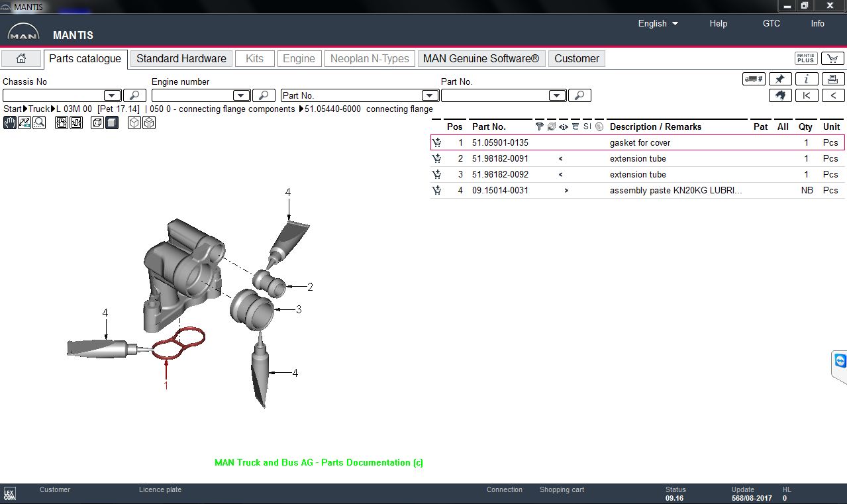Click the single wireframe cube icon
The image size is (847, 504).
click(x=134, y=123)
